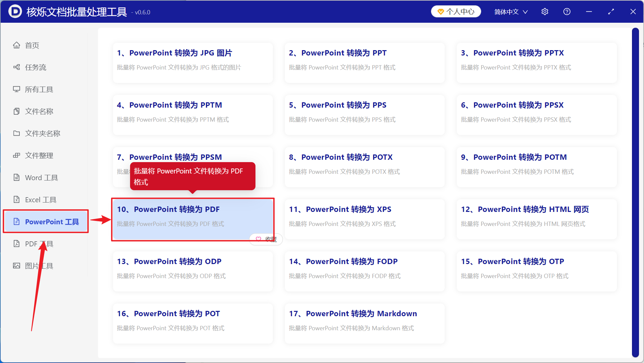The width and height of the screenshot is (644, 363).
Task: Open PowerPoint 转换为 OTP tool
Action: 537,271
